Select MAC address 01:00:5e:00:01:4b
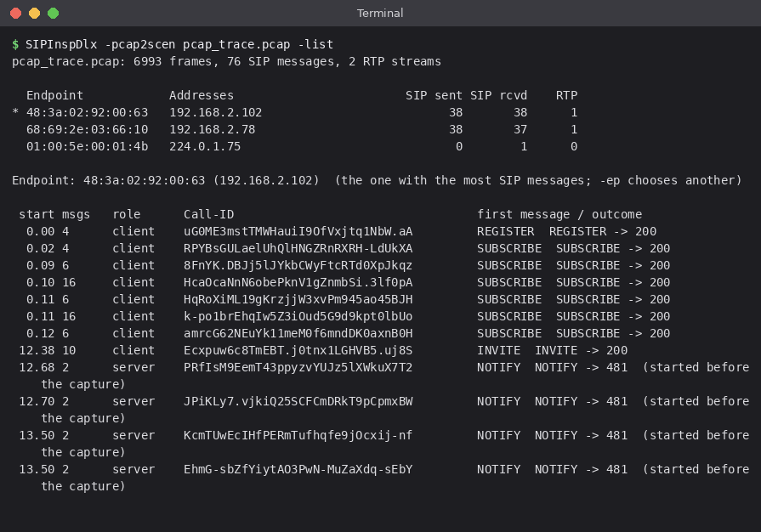 88,146
